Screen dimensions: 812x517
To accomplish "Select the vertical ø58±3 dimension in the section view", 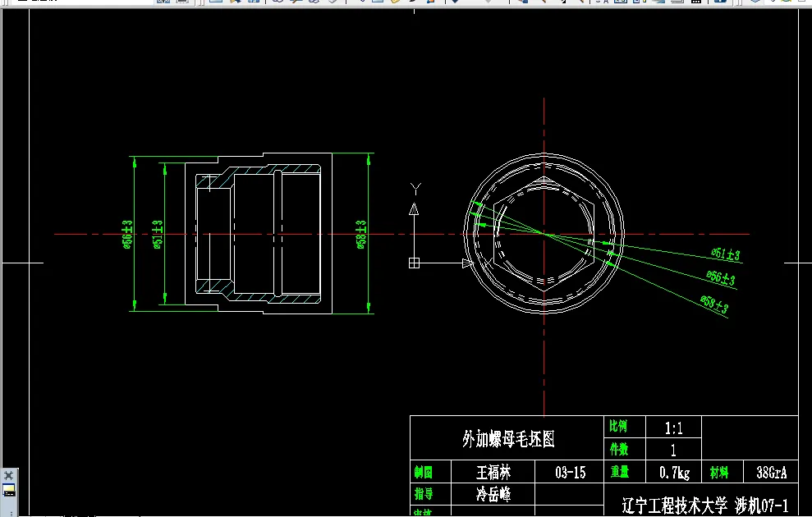I will 361,235.
